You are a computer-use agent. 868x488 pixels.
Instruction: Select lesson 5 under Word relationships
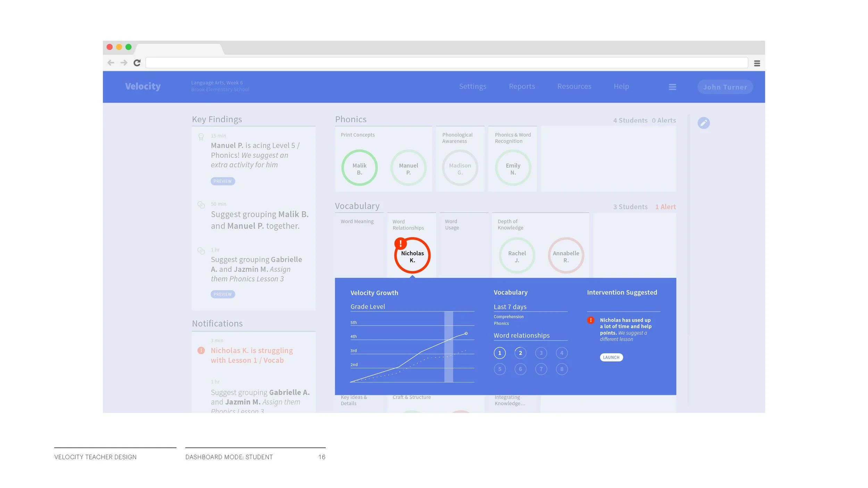tap(500, 369)
